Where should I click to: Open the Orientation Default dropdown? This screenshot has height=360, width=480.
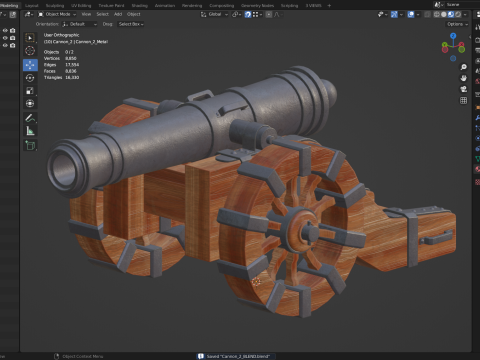coord(79,24)
